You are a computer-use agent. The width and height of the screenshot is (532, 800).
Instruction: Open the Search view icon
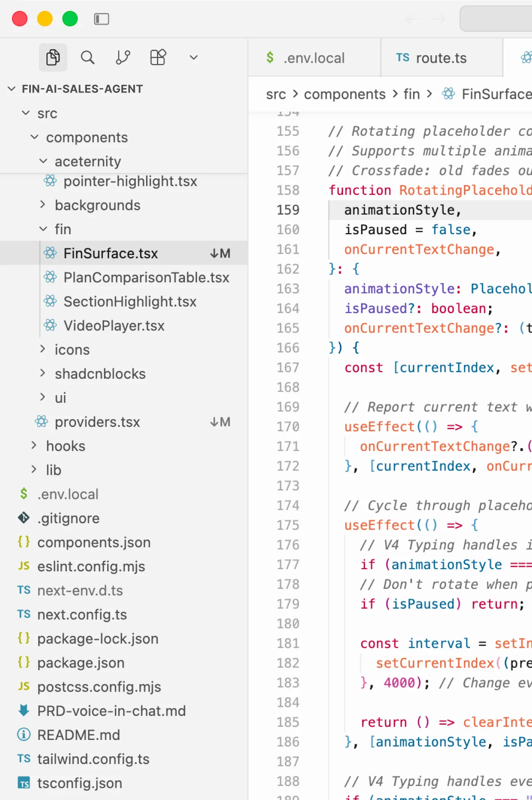pos(88,58)
